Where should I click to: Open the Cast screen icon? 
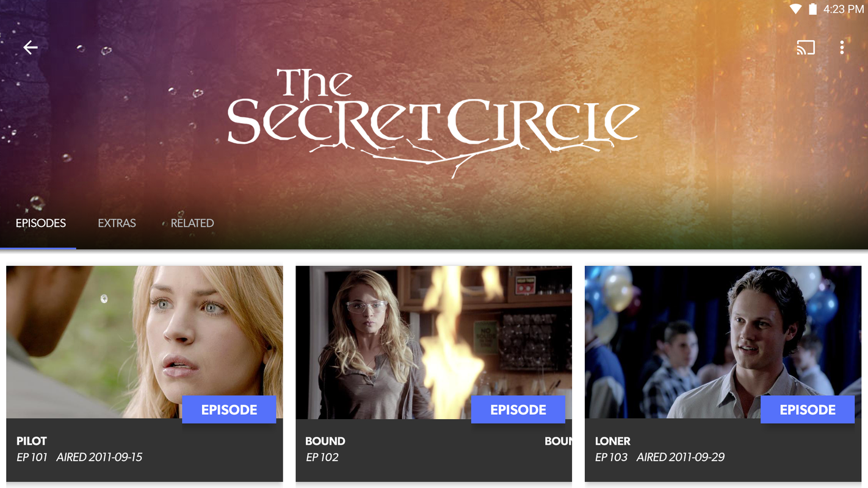(x=806, y=48)
